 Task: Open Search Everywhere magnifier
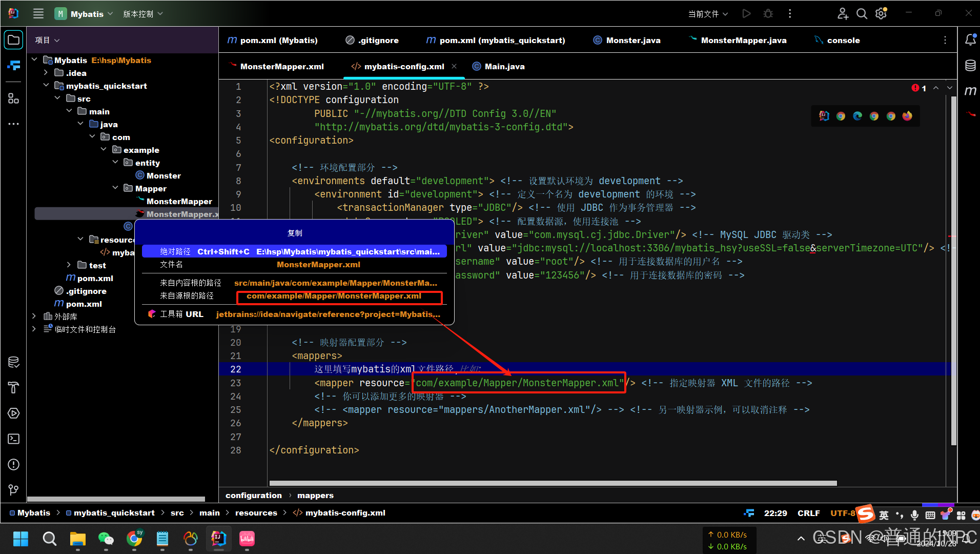[x=862, y=14]
